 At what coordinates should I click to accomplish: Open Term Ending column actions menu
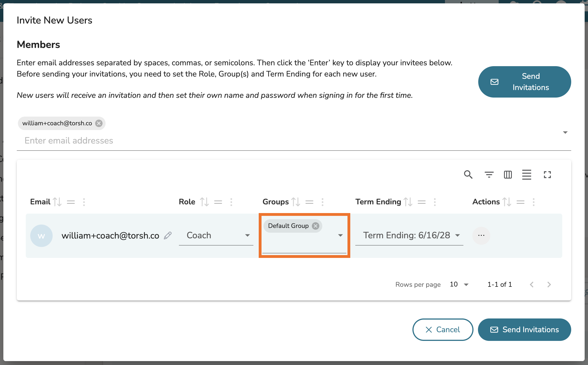pos(435,202)
